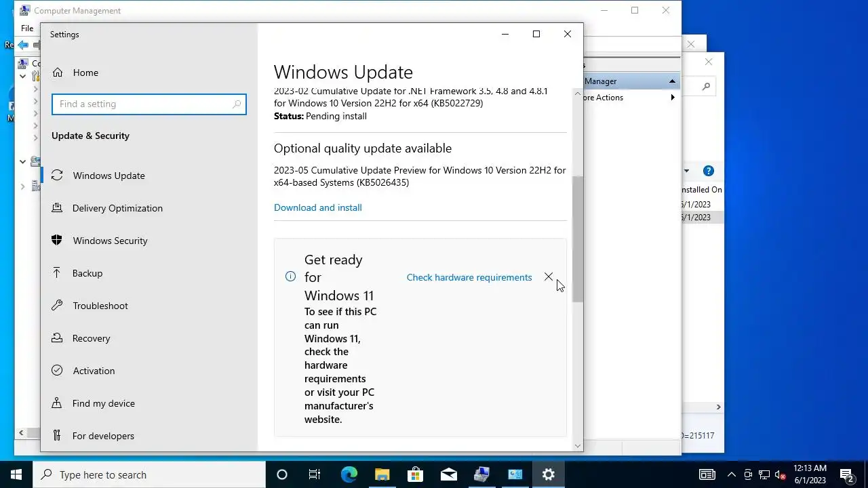
Task: Open Activation settings
Action: pyautogui.click(x=94, y=371)
